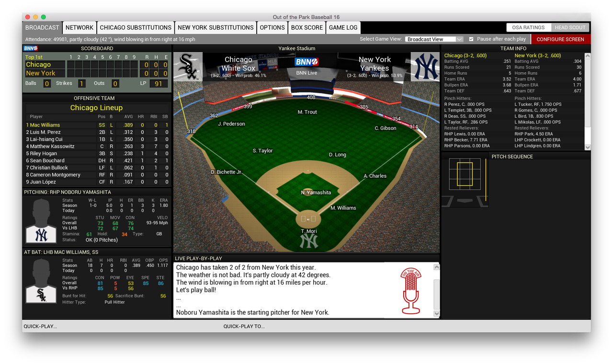This screenshot has width=613, height=364.
Task: Select Cameron Montgomery in lineup
Action: coord(97,175)
